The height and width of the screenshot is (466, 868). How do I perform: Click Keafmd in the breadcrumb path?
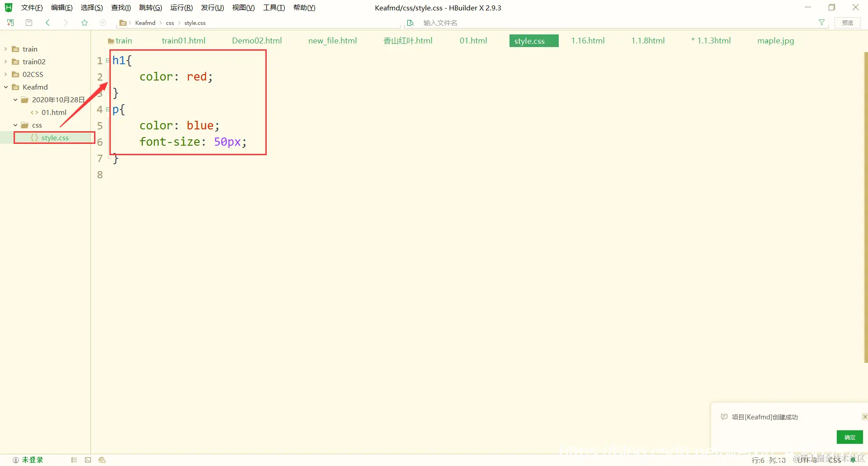(145, 23)
